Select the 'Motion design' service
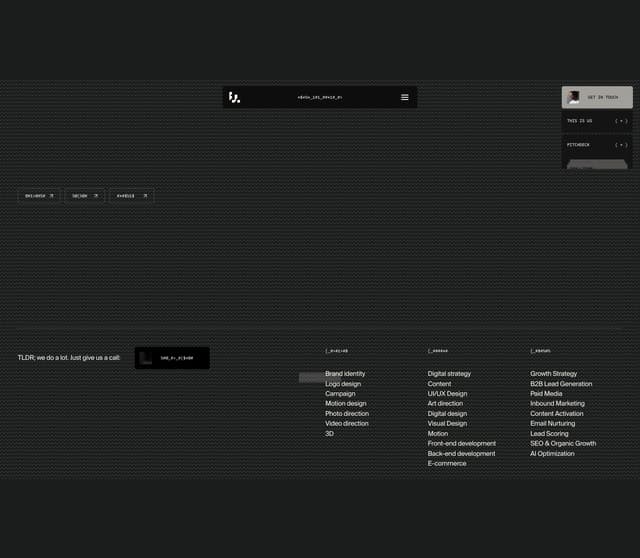Viewport: 640px width, 558px height. pyautogui.click(x=346, y=403)
